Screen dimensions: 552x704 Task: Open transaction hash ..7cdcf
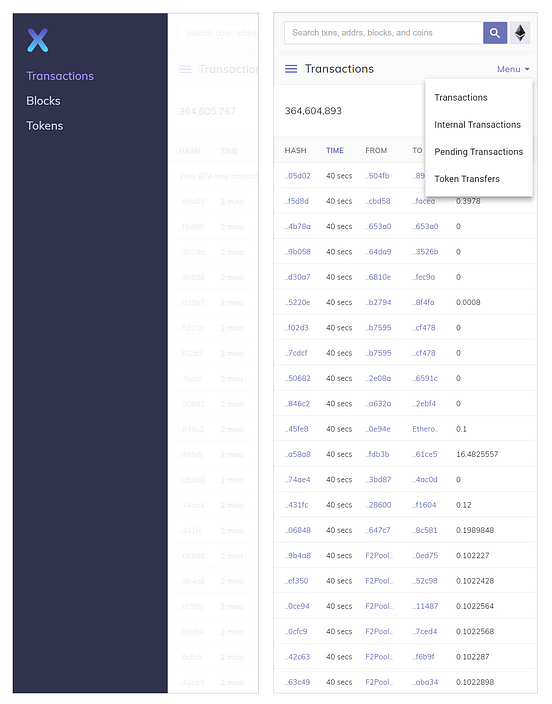(x=296, y=353)
